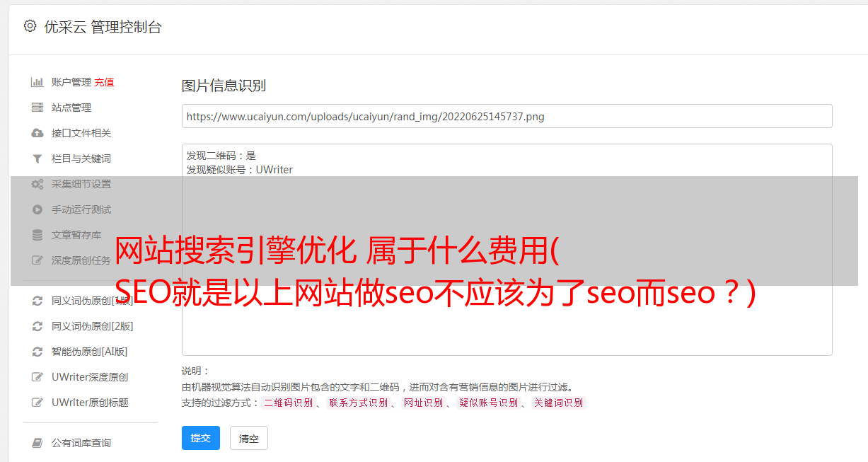Viewport: 868px width, 462px height.
Task: Click the book icon for 公有词库查询
Action: [x=37, y=443]
